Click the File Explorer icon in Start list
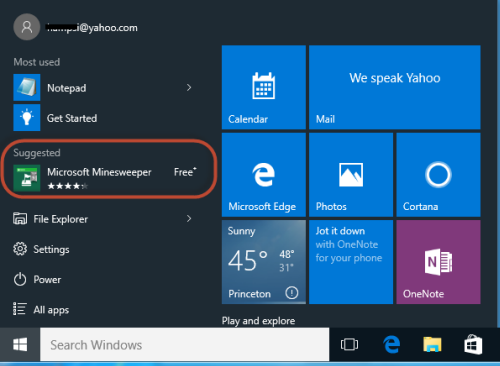Viewport: 500px width, 366px height. click(x=20, y=219)
